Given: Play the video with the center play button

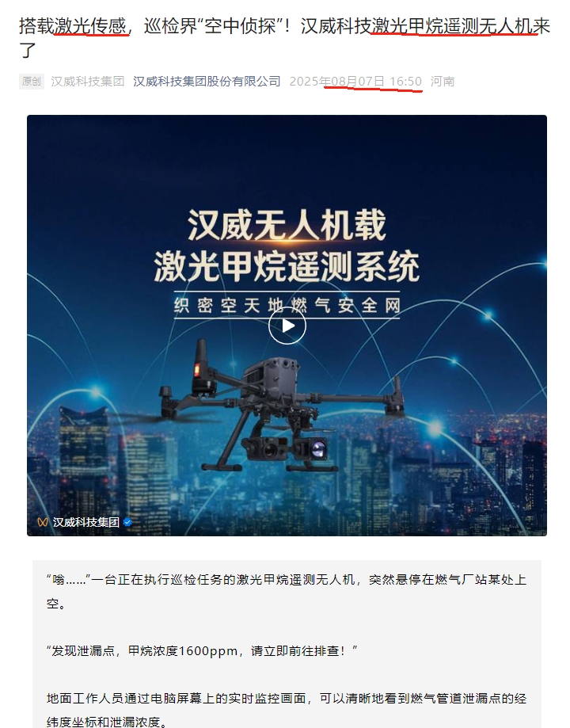Looking at the screenshot, I should [287, 326].
